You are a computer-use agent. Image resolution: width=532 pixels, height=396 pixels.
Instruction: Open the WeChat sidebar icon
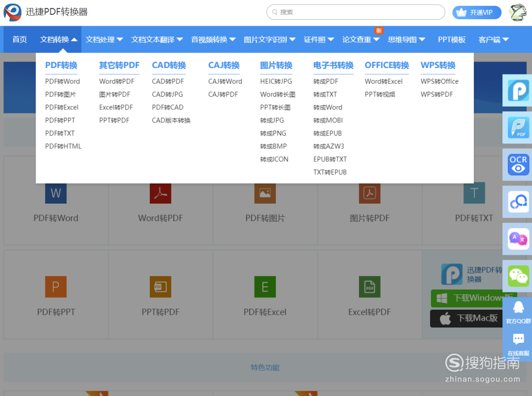(x=518, y=276)
